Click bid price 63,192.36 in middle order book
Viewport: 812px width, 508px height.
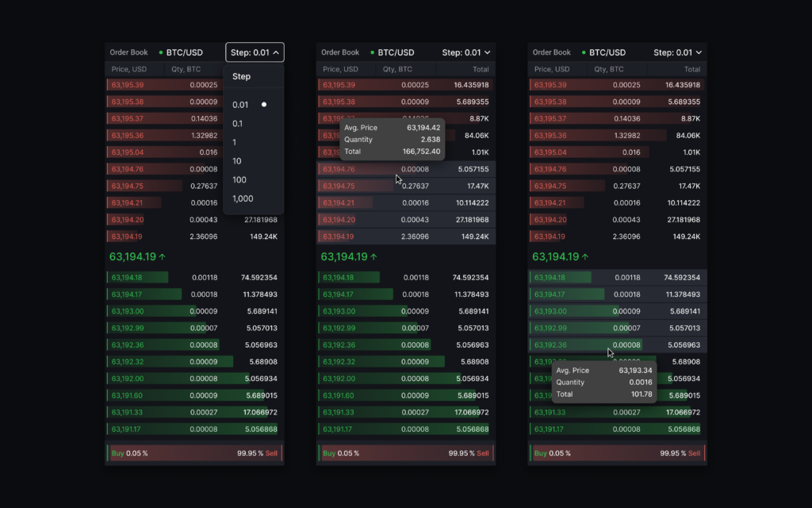[x=339, y=344]
